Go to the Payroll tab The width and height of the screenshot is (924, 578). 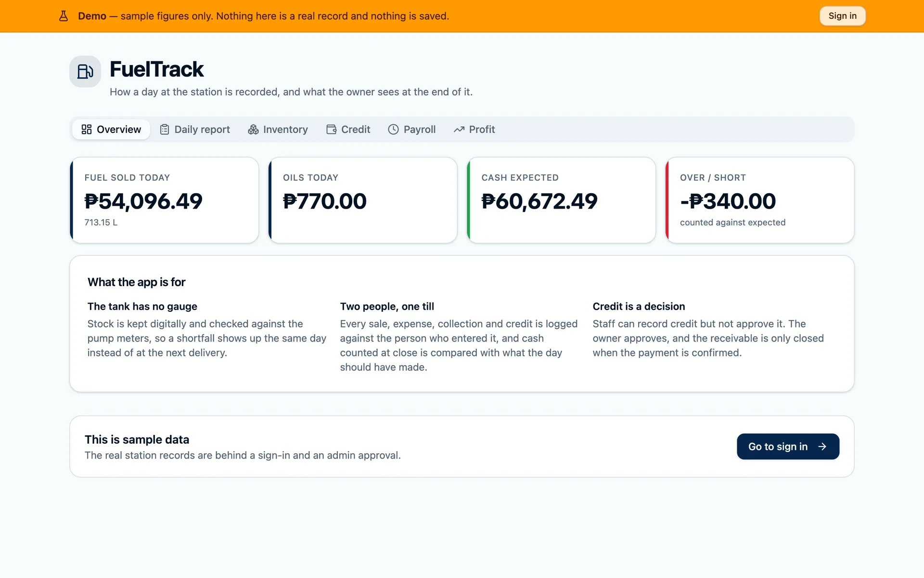(412, 130)
